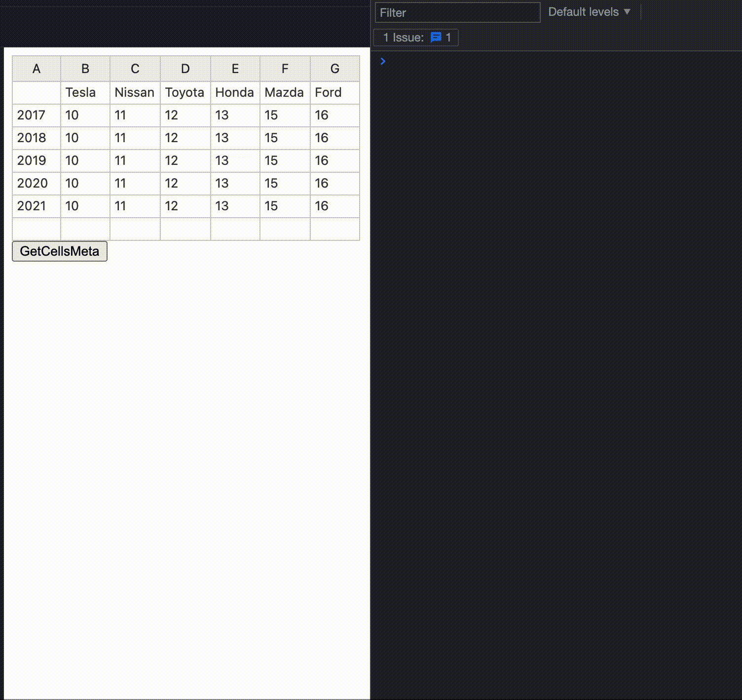Viewport: 742px width, 700px height.
Task: Select column header A
Action: tap(37, 69)
